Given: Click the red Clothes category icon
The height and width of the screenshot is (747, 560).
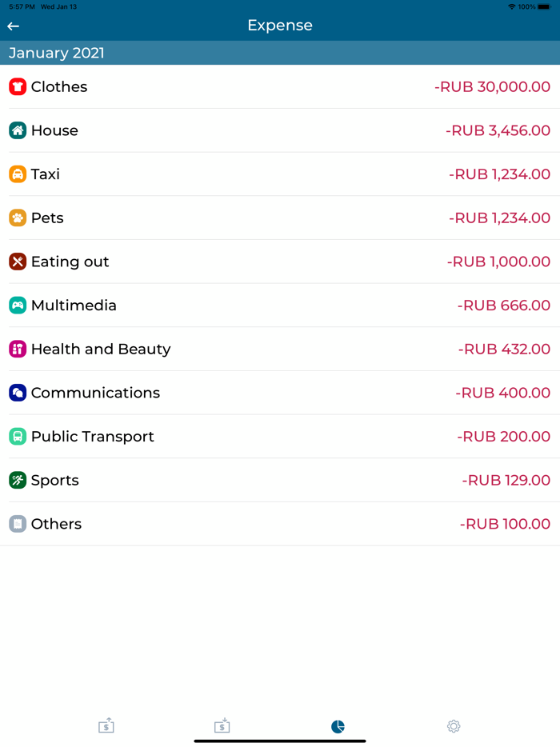Looking at the screenshot, I should point(19,87).
